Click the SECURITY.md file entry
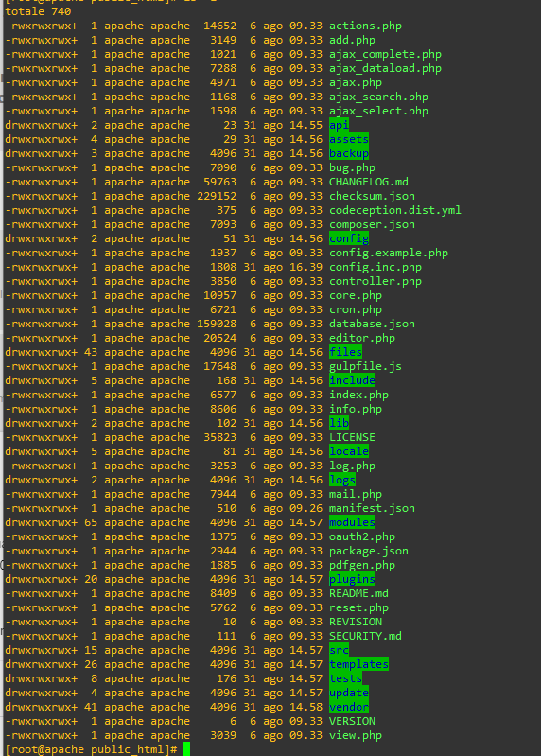 365,637
